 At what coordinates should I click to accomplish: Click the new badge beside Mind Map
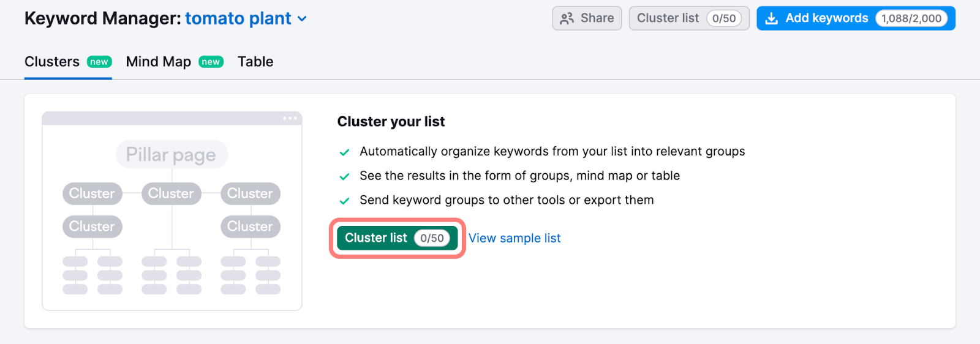(211, 62)
